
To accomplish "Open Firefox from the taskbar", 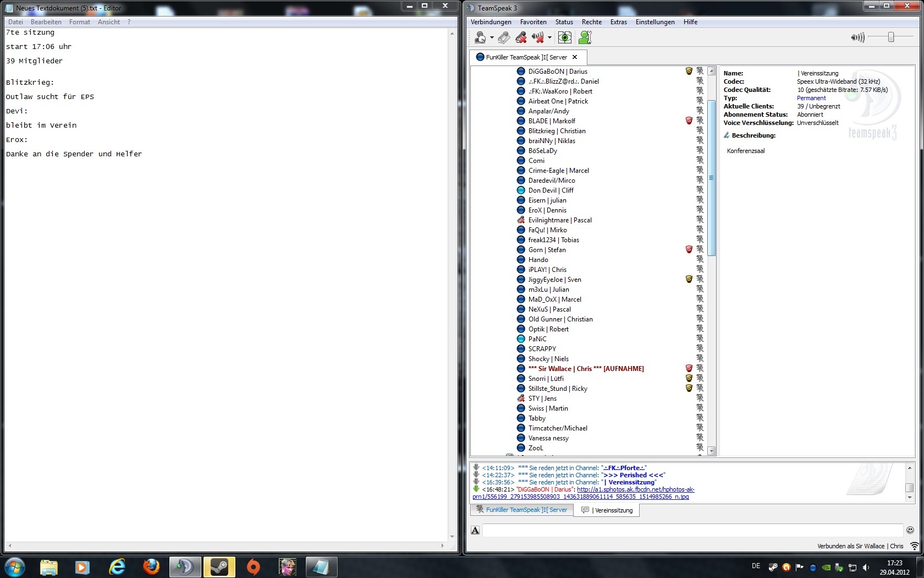I will 151,566.
